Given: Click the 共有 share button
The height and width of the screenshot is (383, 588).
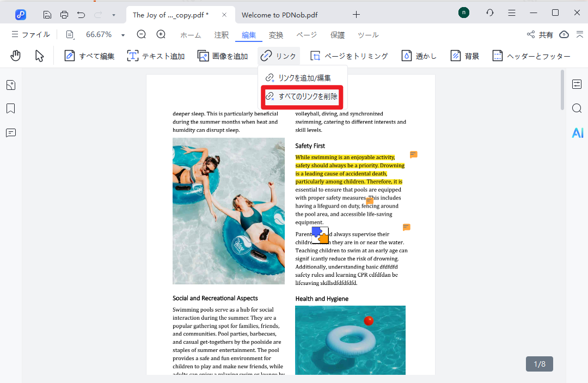Looking at the screenshot, I should click(540, 34).
